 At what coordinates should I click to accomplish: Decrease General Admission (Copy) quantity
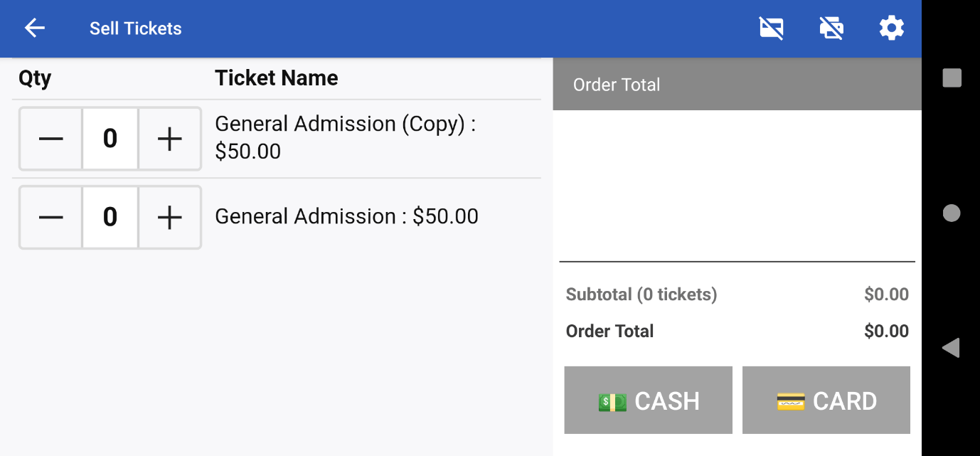point(51,139)
